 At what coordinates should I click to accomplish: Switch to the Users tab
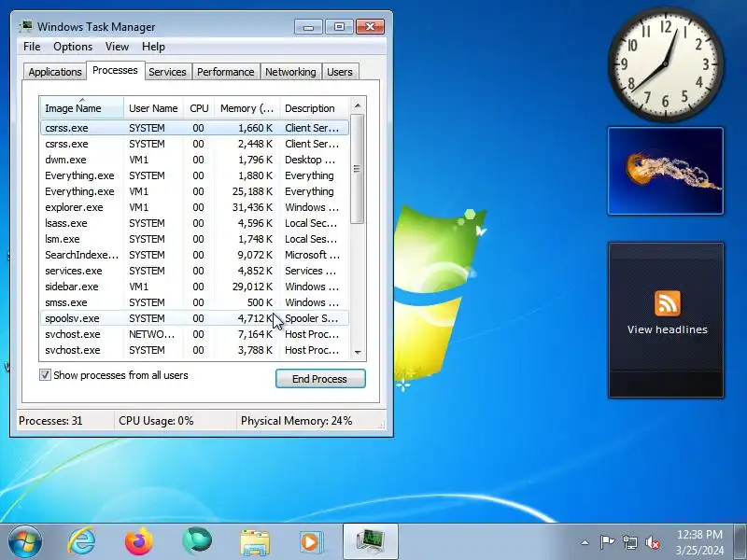pos(340,72)
